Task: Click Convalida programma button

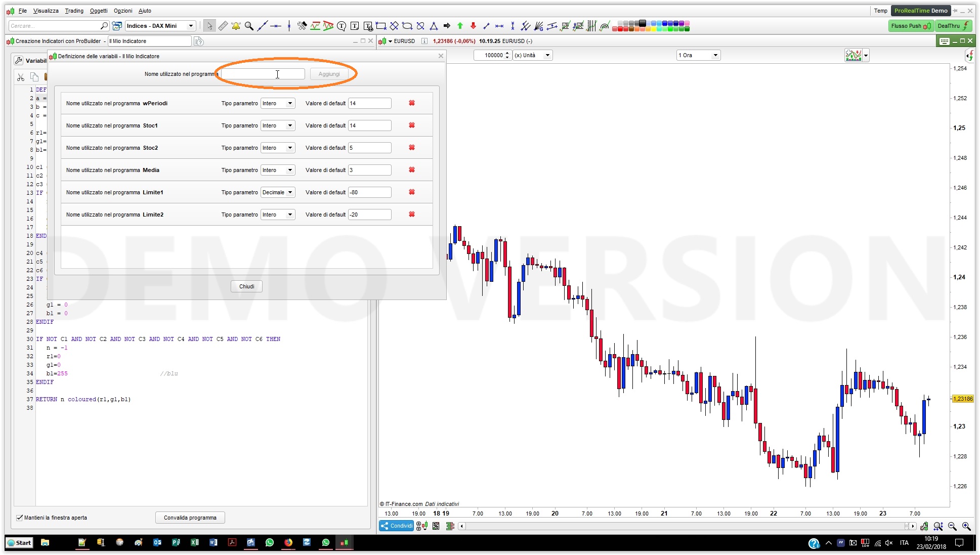Action: point(190,518)
